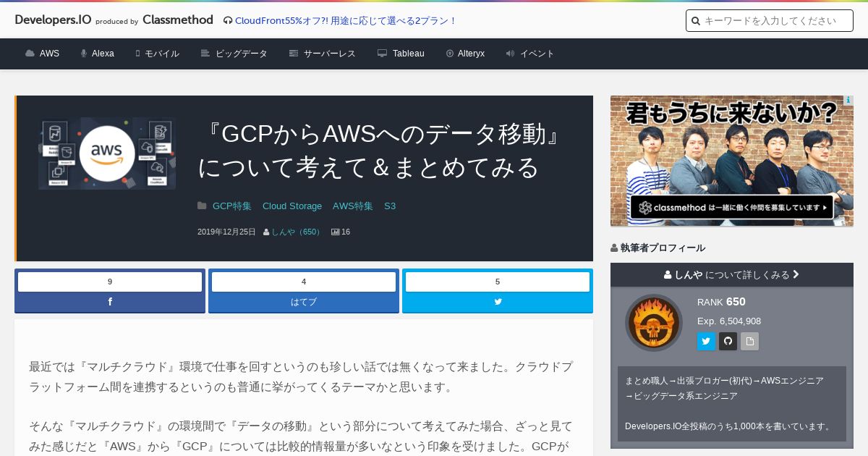Open the AWS特集 category tag

pos(353,206)
